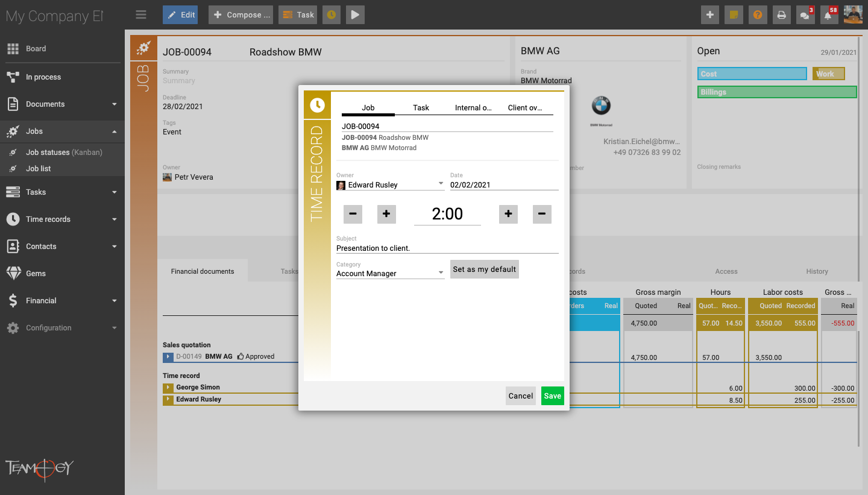The height and width of the screenshot is (495, 868).
Task: Click the orange JOB icon at top left
Action: pos(143,48)
